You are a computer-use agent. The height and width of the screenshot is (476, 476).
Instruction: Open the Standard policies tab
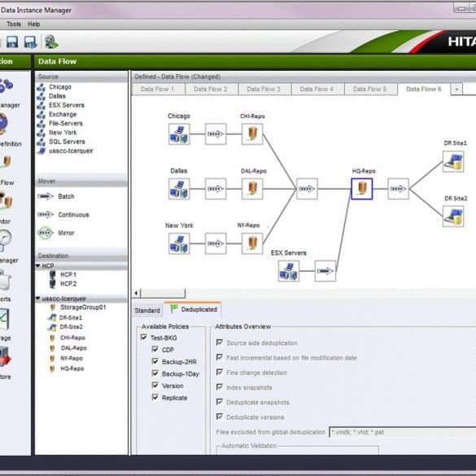147,311
